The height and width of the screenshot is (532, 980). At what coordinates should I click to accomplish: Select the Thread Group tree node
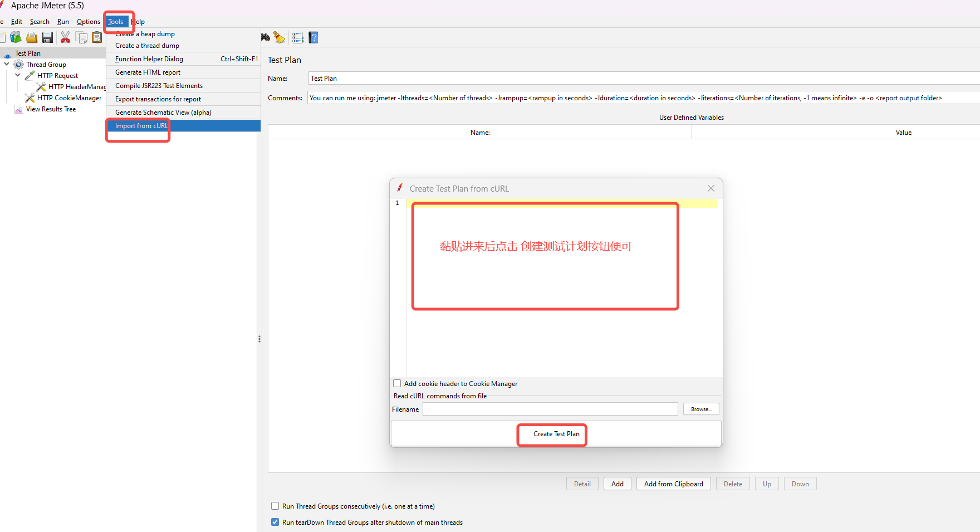[46, 65]
